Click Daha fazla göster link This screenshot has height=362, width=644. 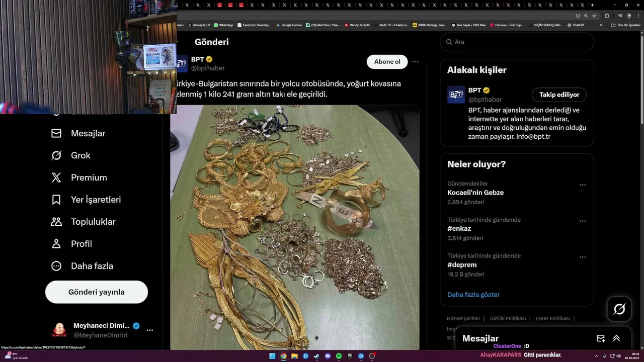pyautogui.click(x=473, y=295)
